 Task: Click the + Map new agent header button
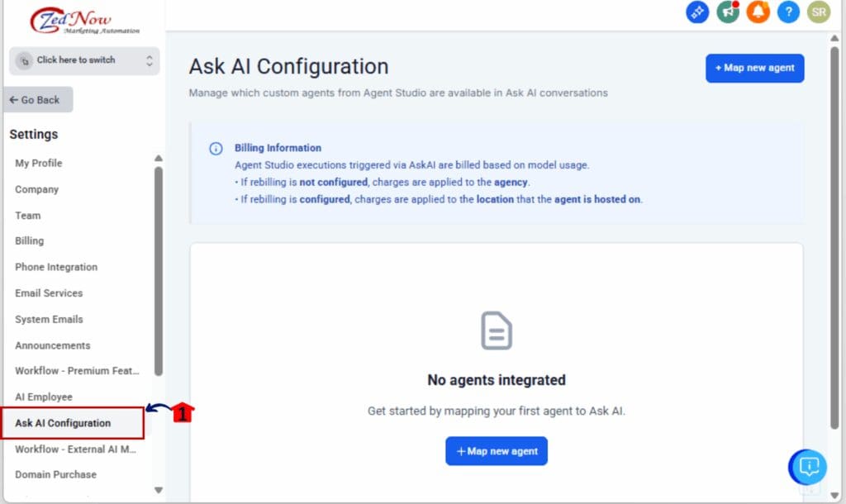(x=754, y=68)
